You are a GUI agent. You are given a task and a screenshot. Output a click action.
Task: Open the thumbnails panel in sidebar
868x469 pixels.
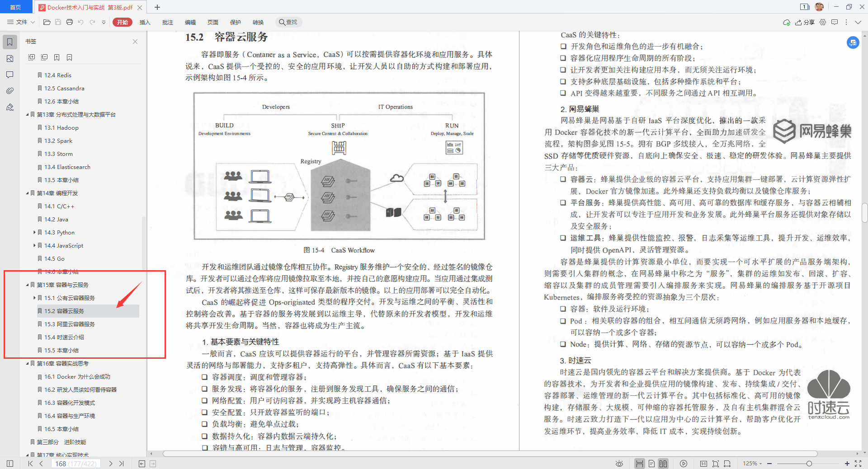(9, 59)
